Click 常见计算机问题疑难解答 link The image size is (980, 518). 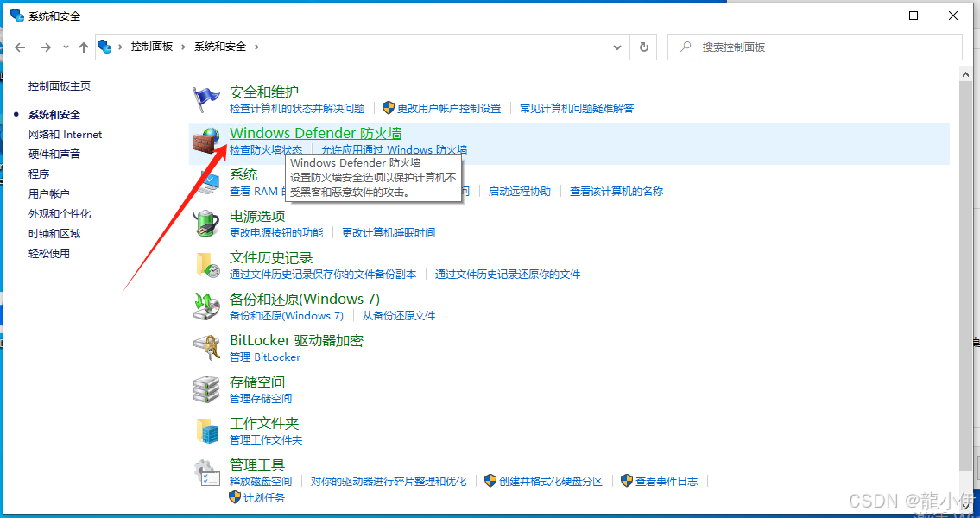point(577,109)
